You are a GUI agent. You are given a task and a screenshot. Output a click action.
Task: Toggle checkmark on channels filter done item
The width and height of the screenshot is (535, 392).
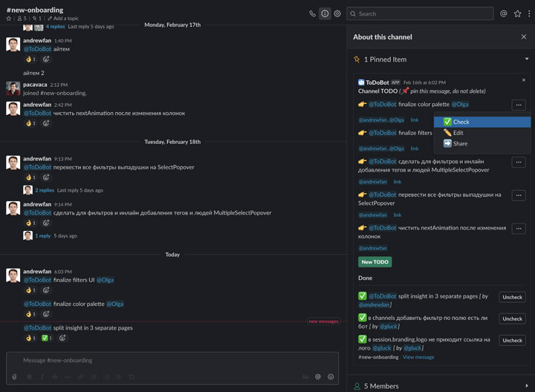pyautogui.click(x=363, y=317)
